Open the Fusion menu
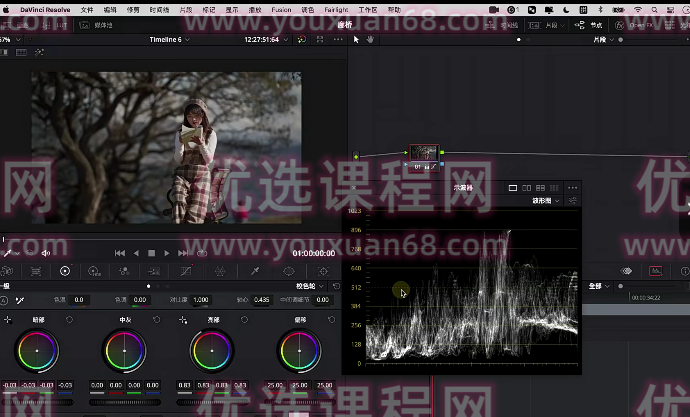This screenshot has height=417, width=690. pos(281,10)
